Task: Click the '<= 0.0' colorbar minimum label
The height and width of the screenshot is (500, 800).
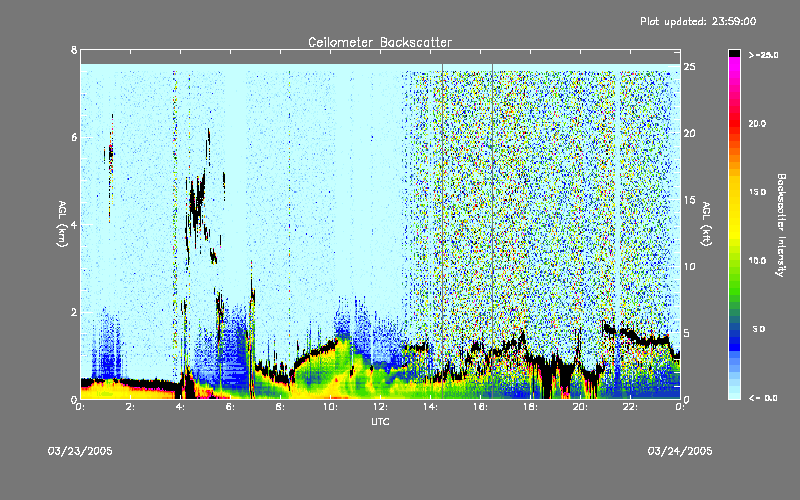Action: (763, 398)
